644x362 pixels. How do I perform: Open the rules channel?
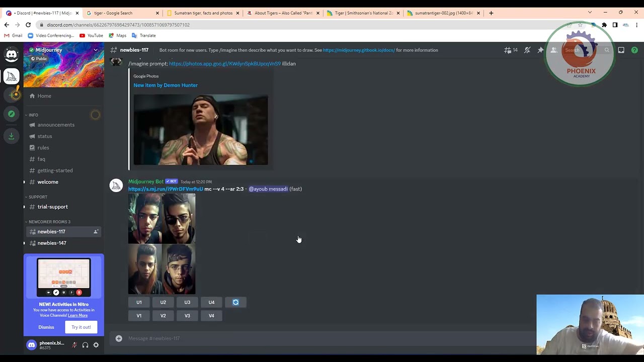(x=64, y=148)
